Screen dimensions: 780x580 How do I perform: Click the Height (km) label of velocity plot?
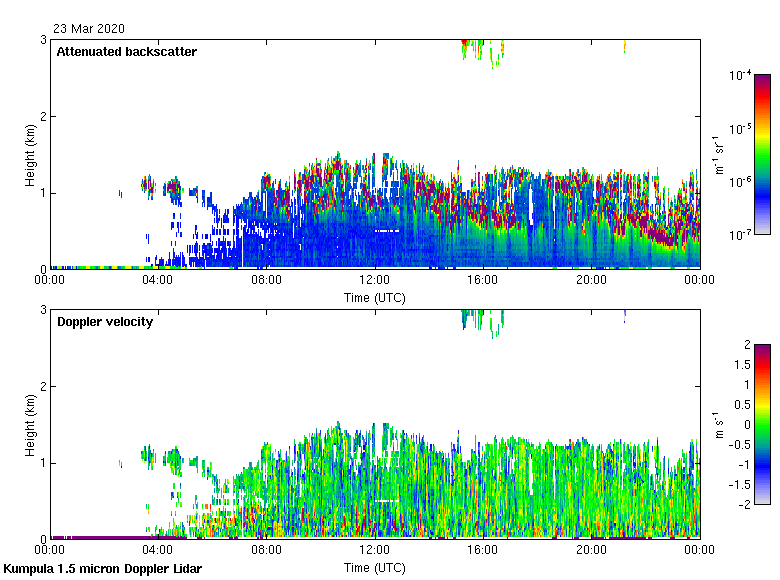[x=31, y=425]
